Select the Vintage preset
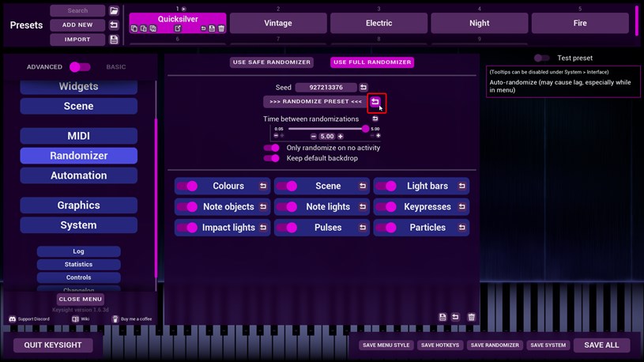The width and height of the screenshot is (644, 362). [278, 23]
